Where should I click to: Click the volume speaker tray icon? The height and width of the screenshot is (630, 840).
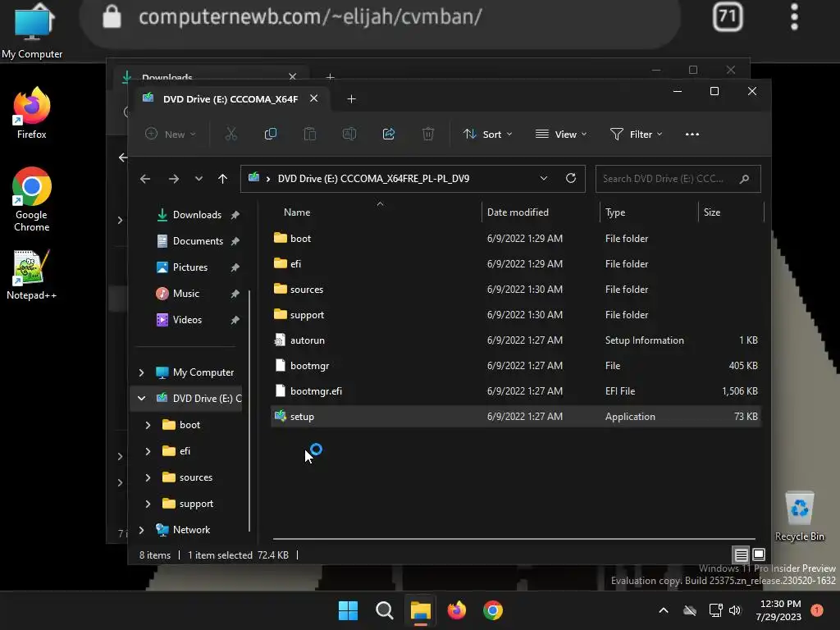coord(735,610)
